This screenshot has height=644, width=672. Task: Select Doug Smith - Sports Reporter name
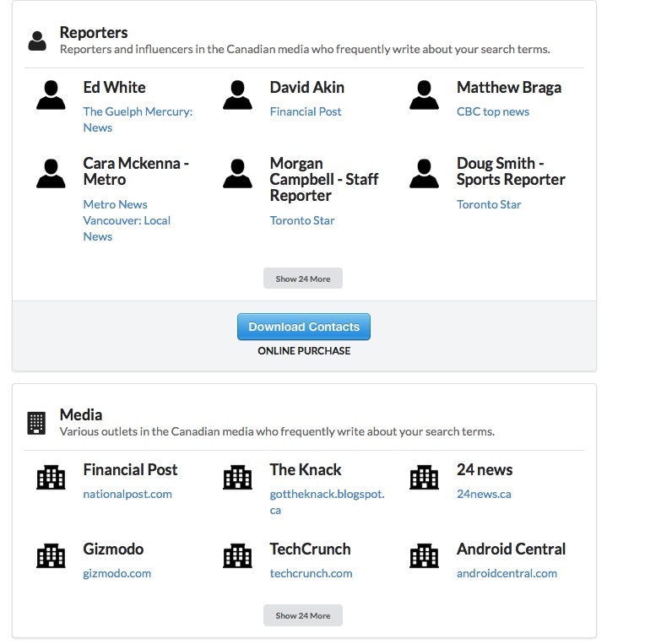click(511, 172)
